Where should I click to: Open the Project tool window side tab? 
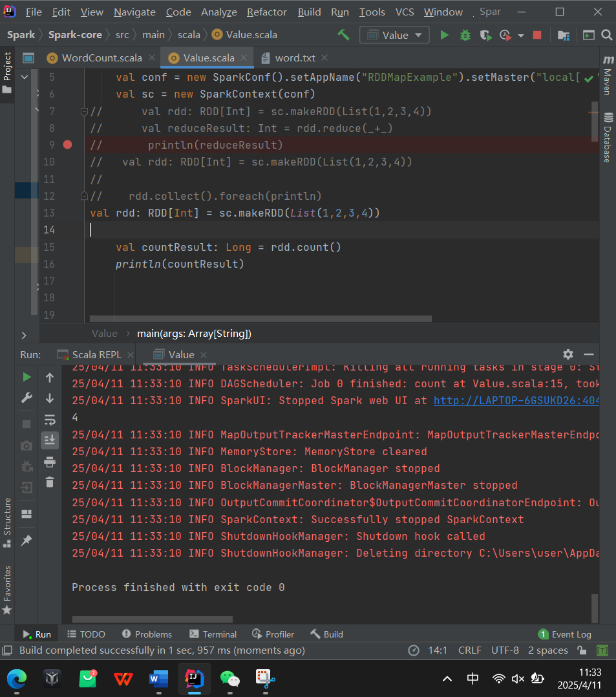click(x=7, y=72)
